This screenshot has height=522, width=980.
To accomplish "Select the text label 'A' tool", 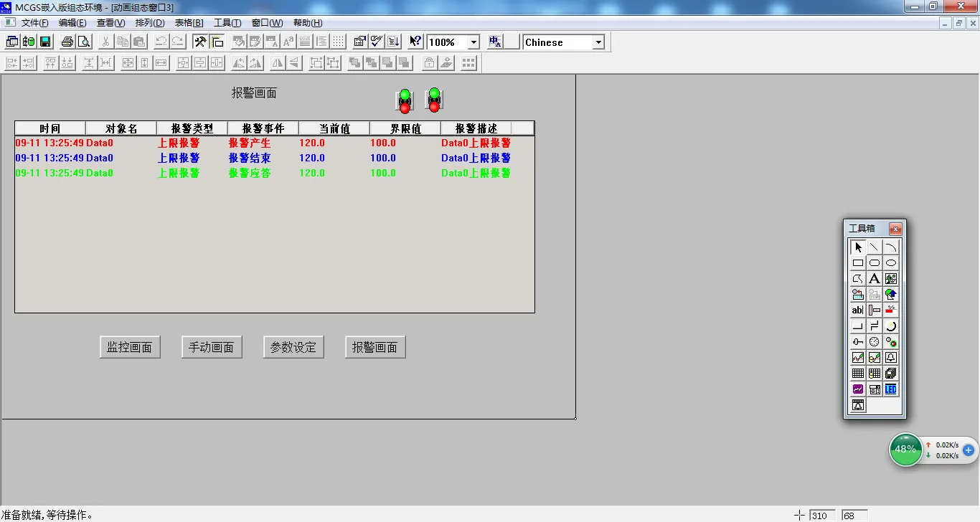I will [x=875, y=279].
